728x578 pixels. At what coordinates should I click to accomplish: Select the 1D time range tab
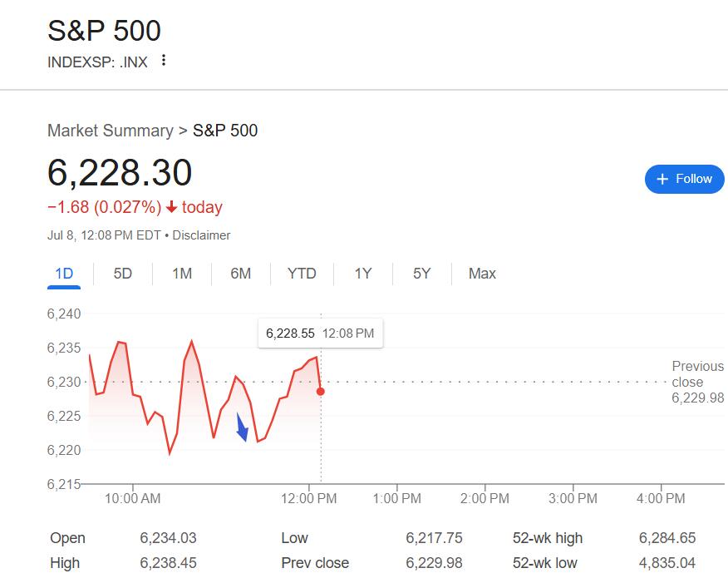(x=64, y=274)
